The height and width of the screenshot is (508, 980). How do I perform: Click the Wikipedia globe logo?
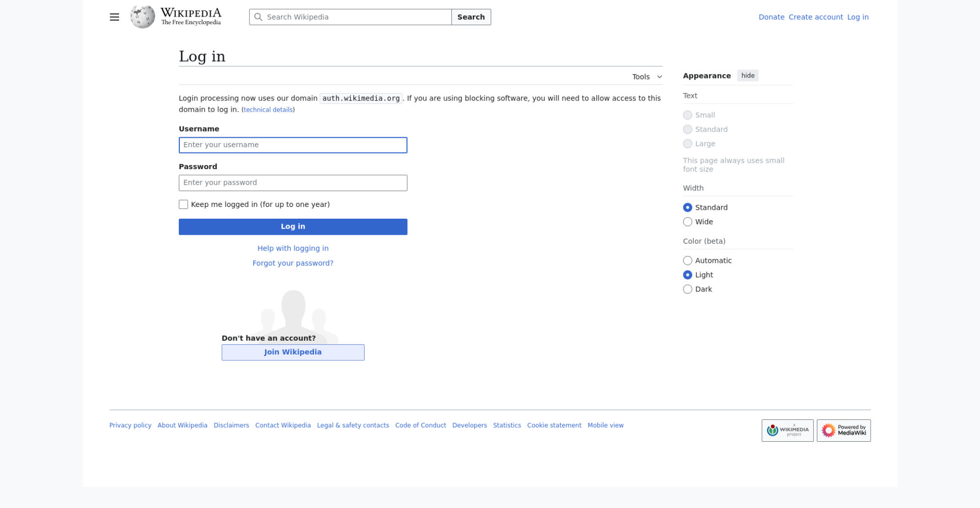(x=143, y=17)
